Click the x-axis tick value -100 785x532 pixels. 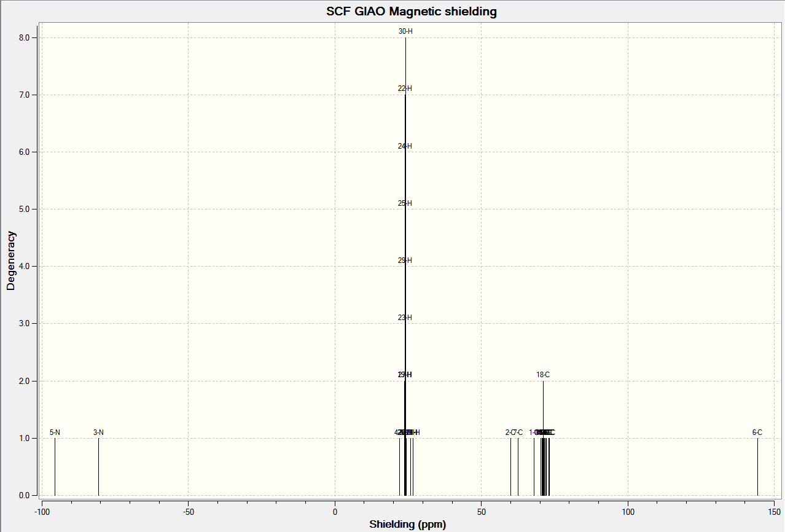click(41, 511)
